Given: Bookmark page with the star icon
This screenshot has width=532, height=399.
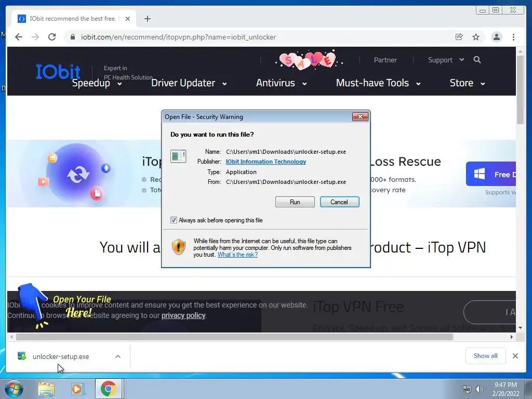Looking at the screenshot, I should click(476, 37).
